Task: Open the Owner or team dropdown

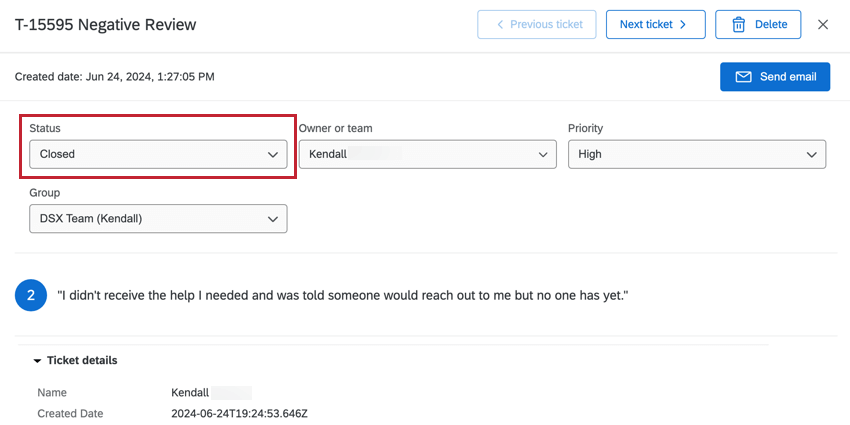Action: coord(427,155)
